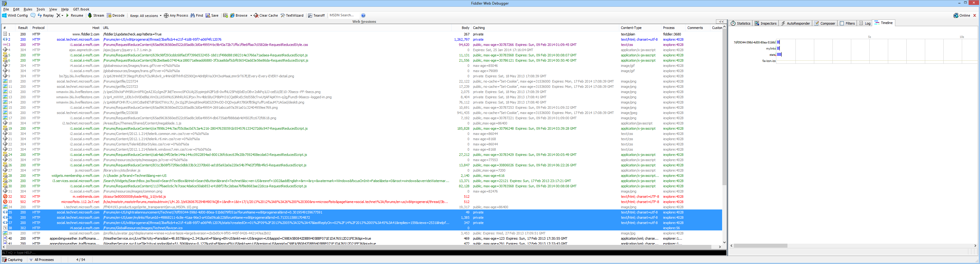Toggle Decode mode in toolbar

point(116,16)
